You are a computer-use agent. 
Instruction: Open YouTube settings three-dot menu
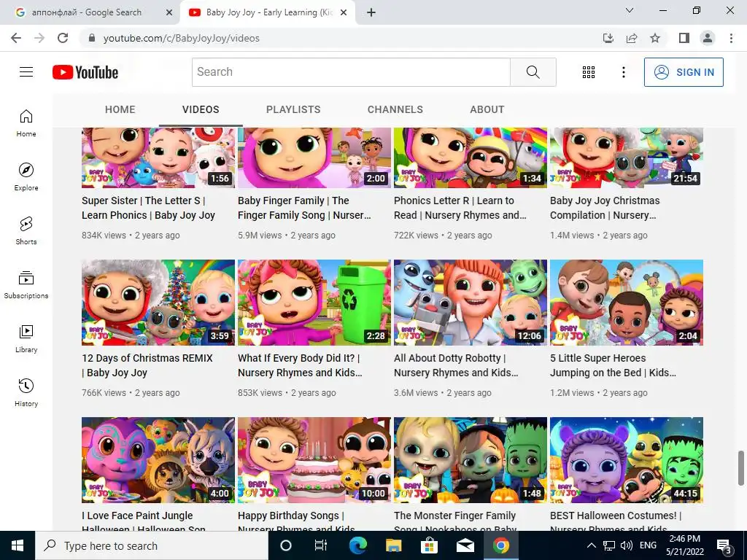623,72
